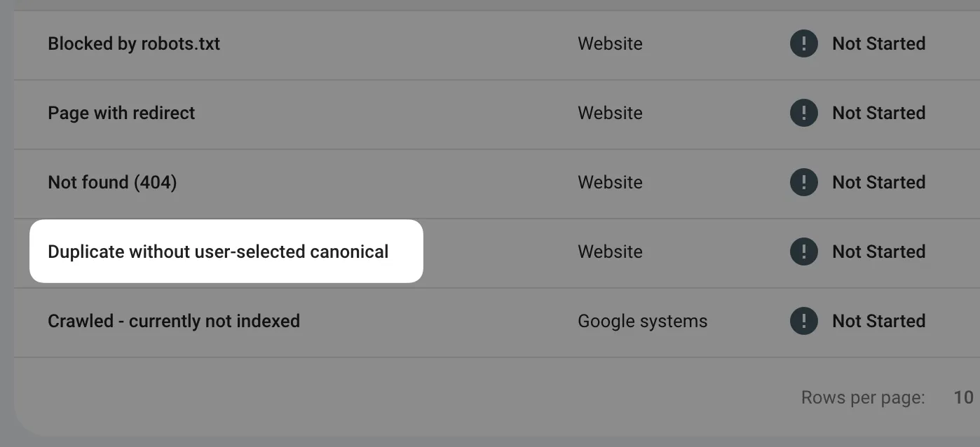Click the status icon for Duplicate without user-selected canonical

click(803, 252)
